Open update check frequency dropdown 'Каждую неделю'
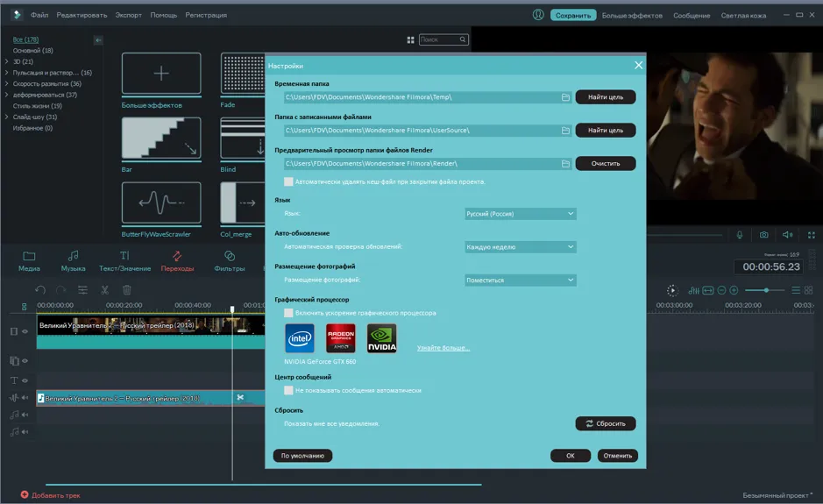Image resolution: width=823 pixels, height=504 pixels. [x=520, y=247]
